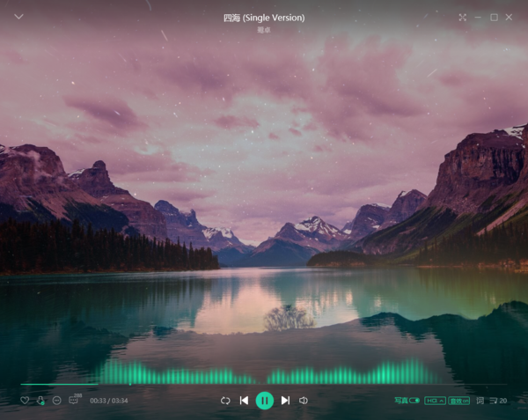528x420 pixels.
Task: Show lyrics with the 词 icon
Action: [480, 401]
